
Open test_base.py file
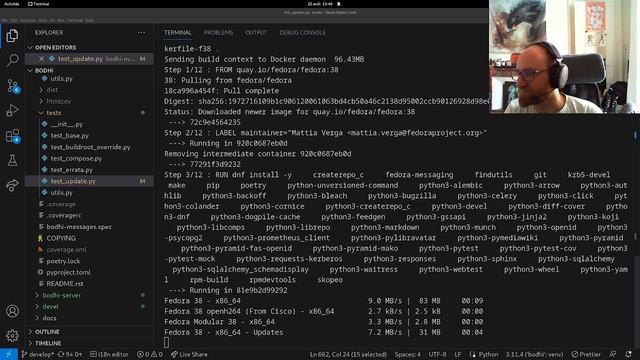(69, 136)
